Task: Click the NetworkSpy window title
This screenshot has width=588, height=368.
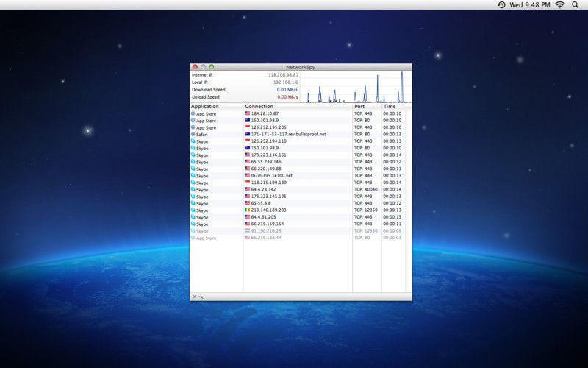Action: click(x=301, y=67)
